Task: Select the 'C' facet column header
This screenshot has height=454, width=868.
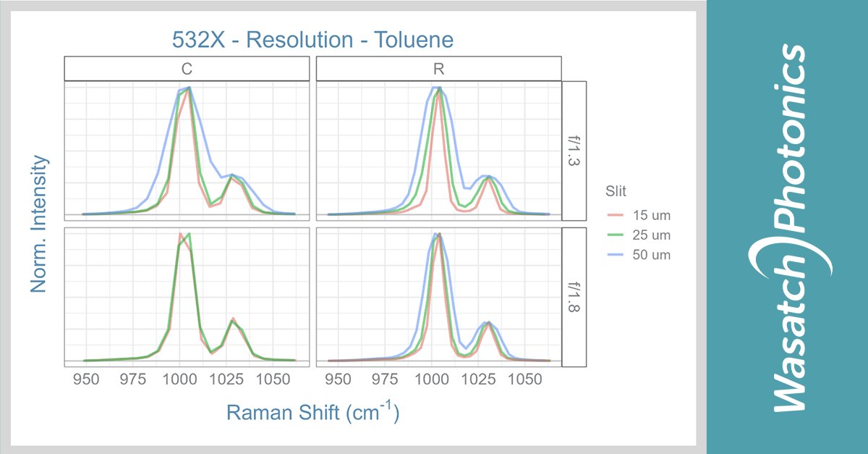Action: tap(187, 70)
